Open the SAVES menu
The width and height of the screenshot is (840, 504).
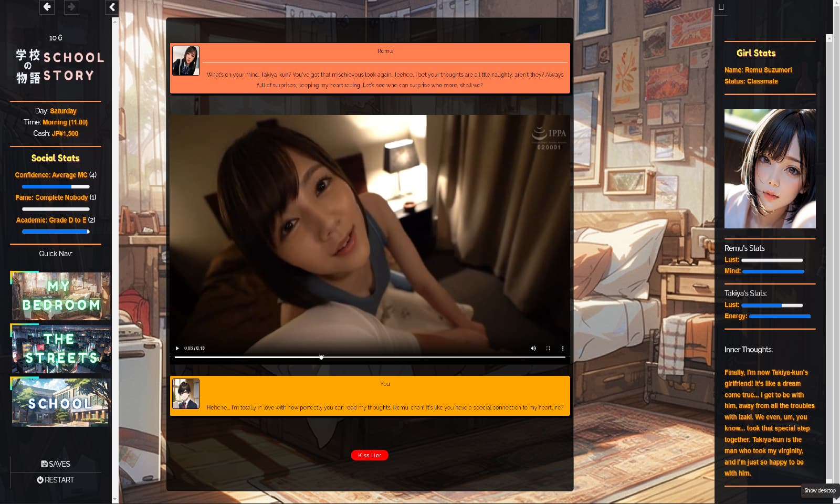tap(56, 464)
